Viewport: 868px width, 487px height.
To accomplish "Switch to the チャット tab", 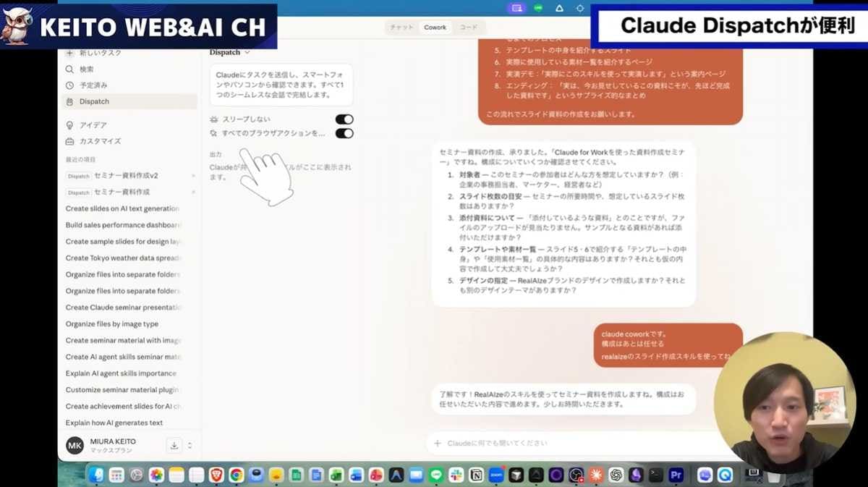I will point(401,27).
